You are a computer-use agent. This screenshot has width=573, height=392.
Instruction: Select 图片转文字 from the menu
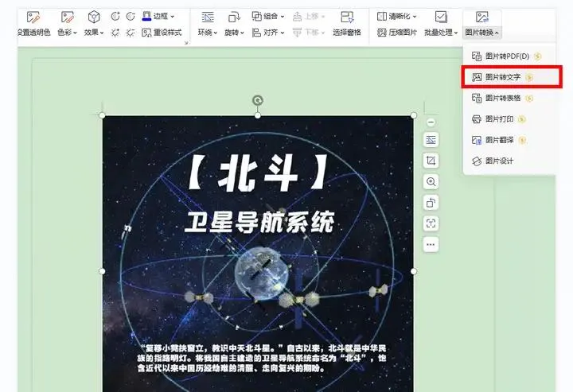(x=511, y=77)
